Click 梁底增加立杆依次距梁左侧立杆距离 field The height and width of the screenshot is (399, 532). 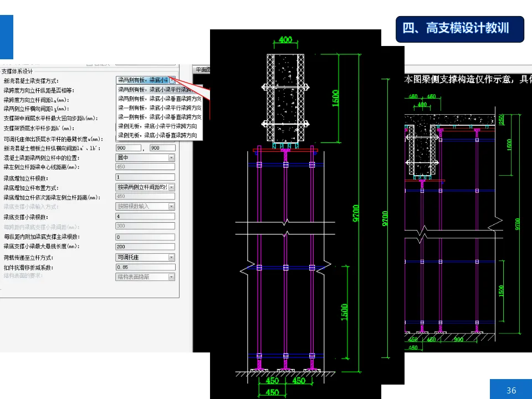pos(145,196)
